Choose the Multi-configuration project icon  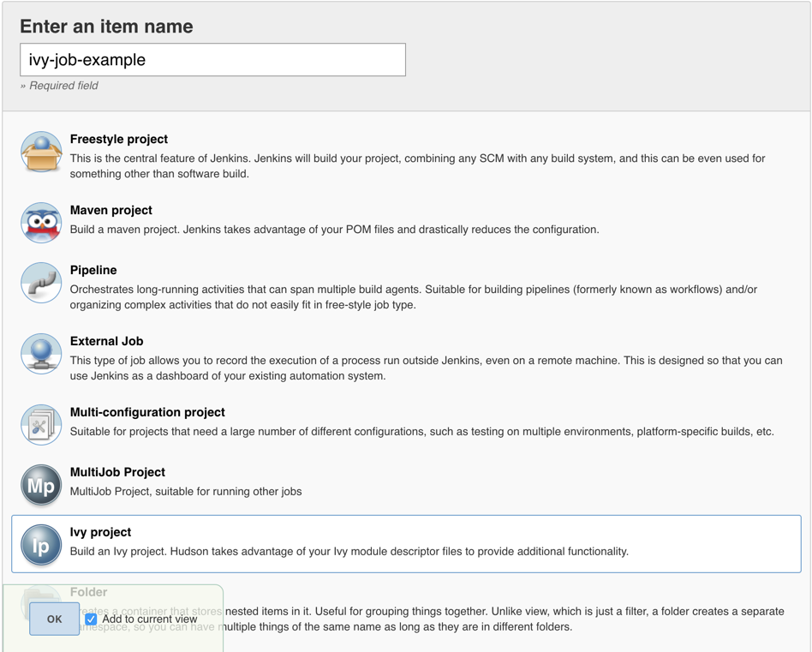tap(41, 426)
